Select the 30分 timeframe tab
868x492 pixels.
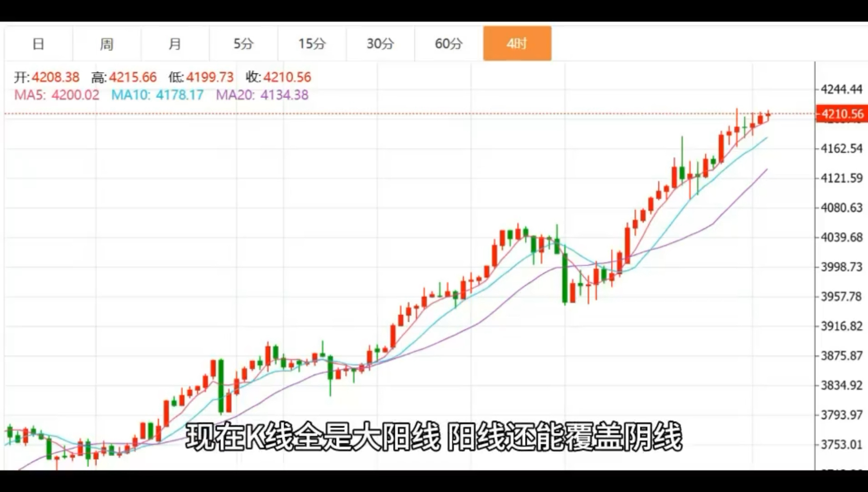(380, 44)
